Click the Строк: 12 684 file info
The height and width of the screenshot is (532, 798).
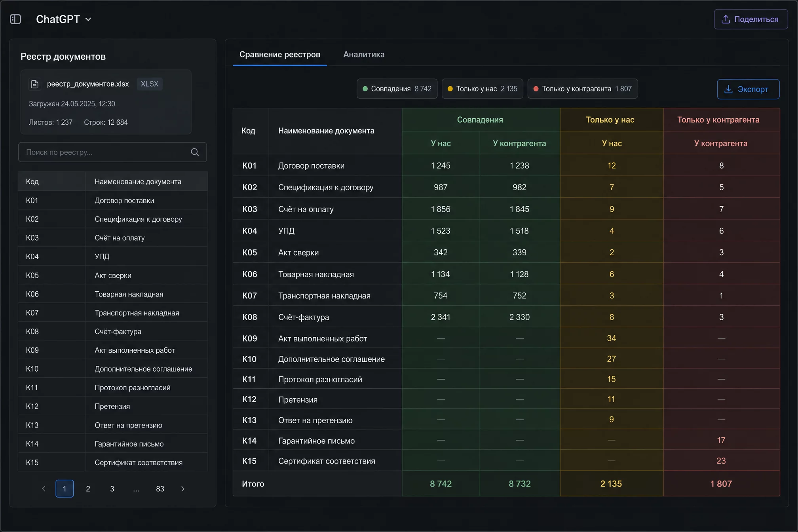[106, 122]
